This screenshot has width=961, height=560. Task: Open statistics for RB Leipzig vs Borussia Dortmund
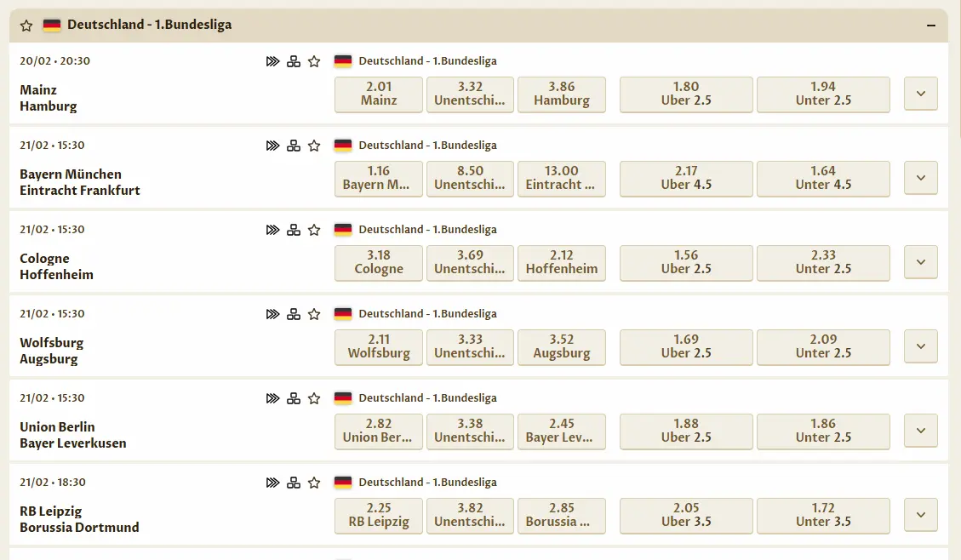click(x=294, y=482)
